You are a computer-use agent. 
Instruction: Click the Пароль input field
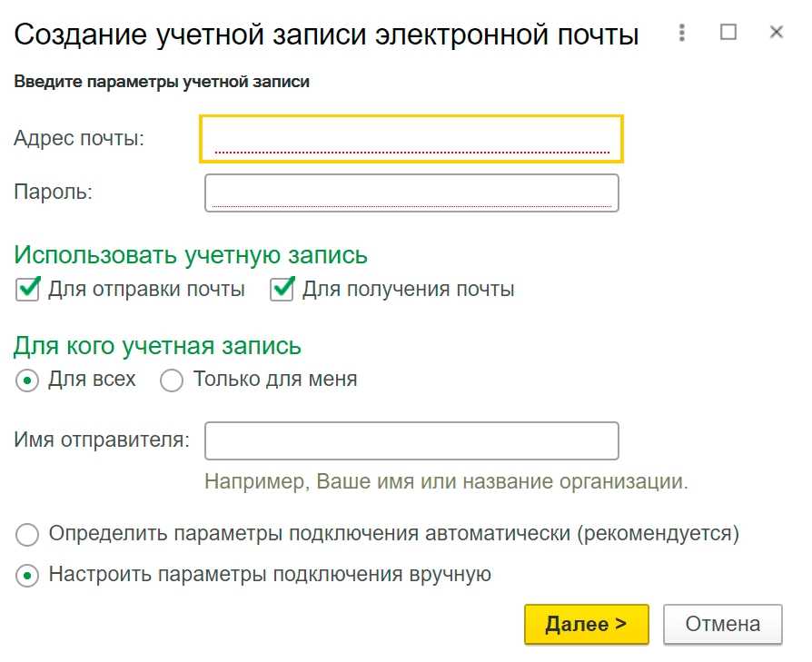click(411, 193)
